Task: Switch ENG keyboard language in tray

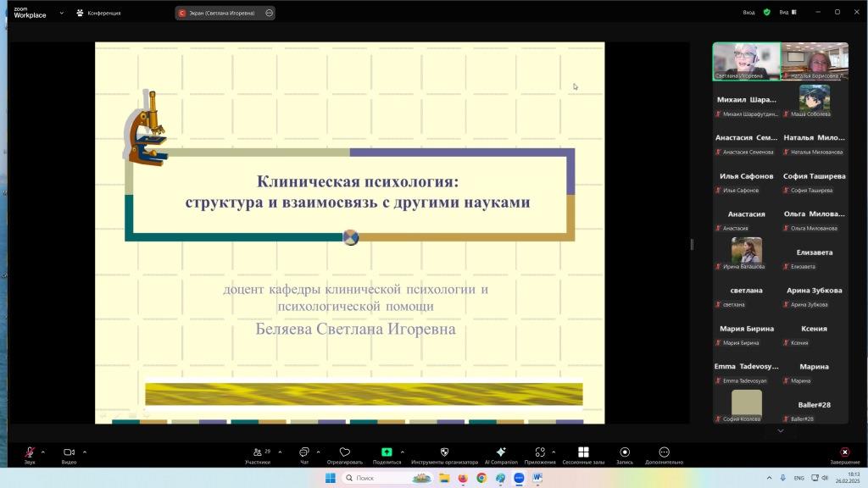Action: (798, 478)
